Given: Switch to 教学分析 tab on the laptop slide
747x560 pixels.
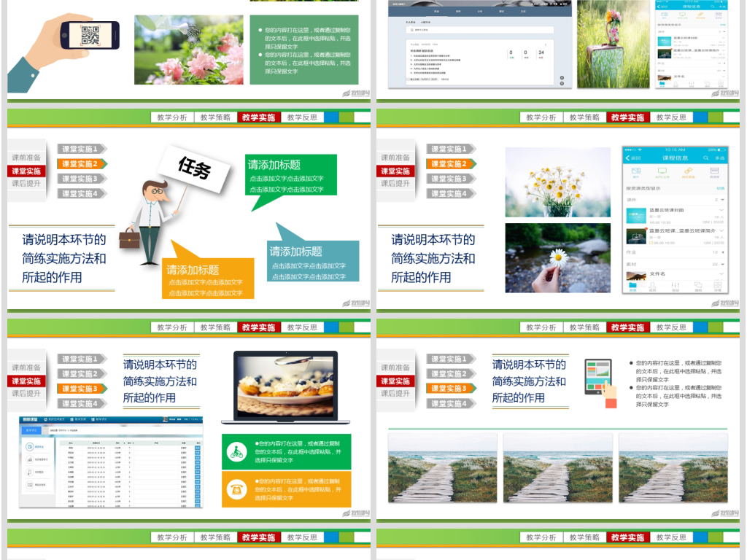Looking at the screenshot, I should (x=171, y=327).
